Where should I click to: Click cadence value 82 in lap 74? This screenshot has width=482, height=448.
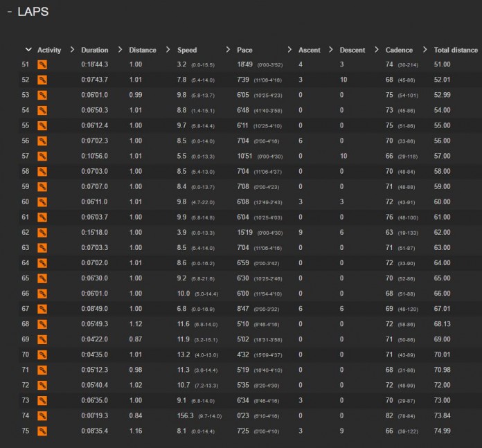tap(389, 415)
